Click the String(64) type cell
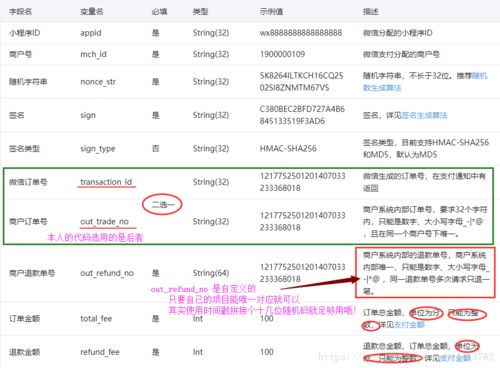Screen dimensions: 500x368 pos(211,273)
